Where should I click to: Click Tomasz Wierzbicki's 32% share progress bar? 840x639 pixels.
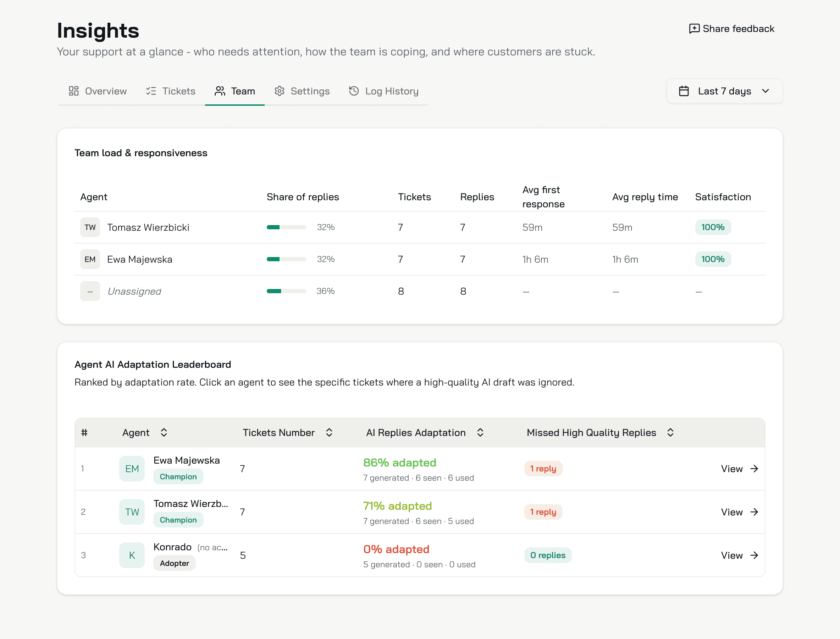tap(286, 227)
